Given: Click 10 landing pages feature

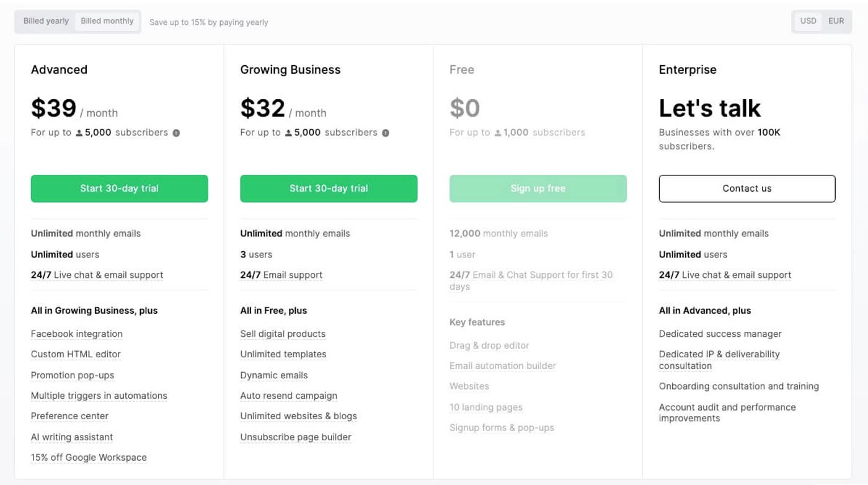Looking at the screenshot, I should (486, 407).
